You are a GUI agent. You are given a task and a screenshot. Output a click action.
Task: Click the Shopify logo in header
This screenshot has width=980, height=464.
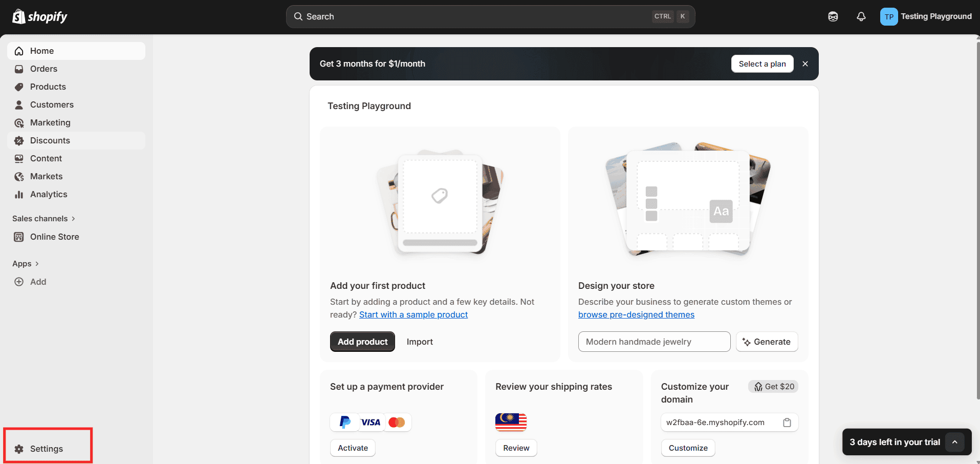pyautogui.click(x=40, y=16)
